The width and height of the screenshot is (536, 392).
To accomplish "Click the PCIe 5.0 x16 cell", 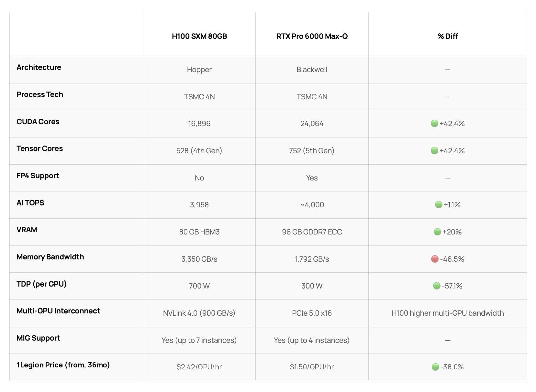I will 312,313.
